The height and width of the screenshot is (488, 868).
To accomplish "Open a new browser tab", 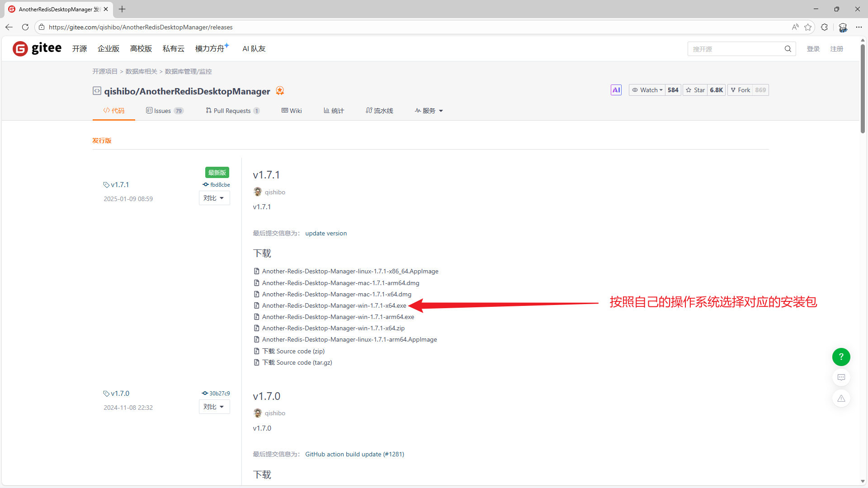I will click(x=122, y=9).
